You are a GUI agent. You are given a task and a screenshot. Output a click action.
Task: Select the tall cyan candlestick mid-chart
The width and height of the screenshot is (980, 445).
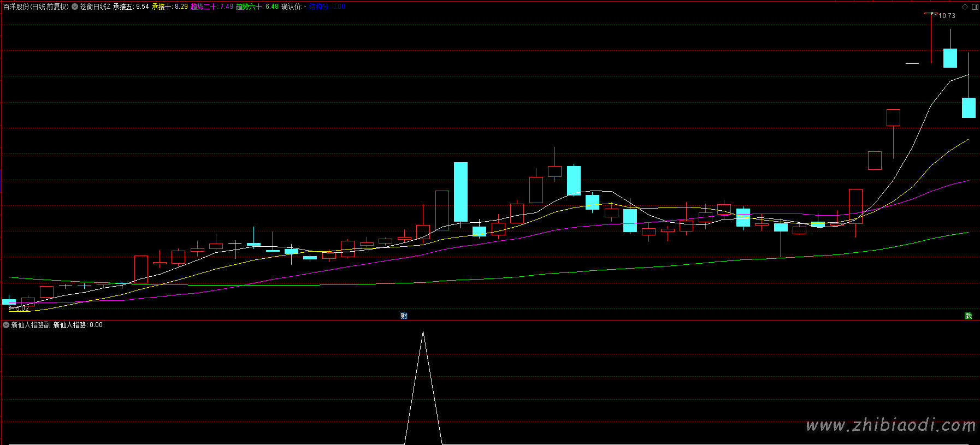pos(461,192)
